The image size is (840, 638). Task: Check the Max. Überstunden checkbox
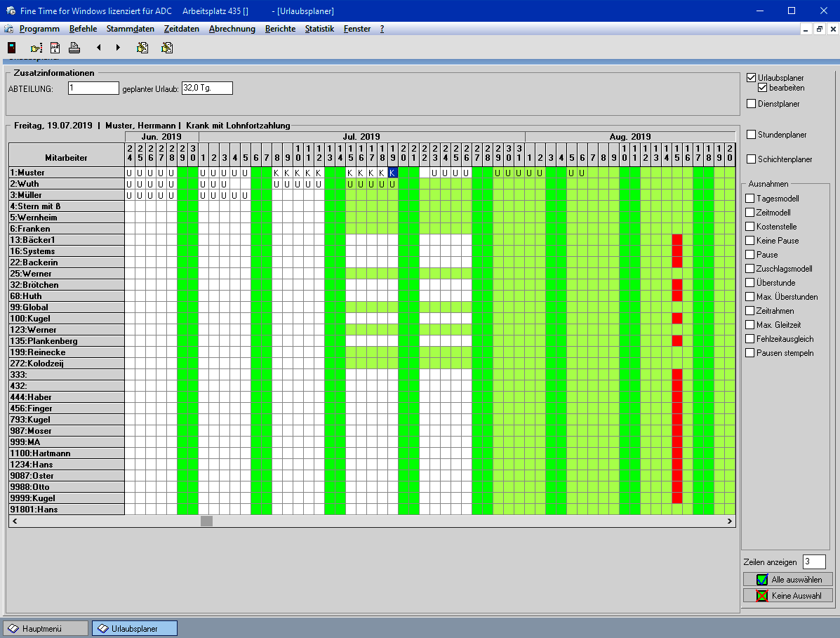point(750,296)
